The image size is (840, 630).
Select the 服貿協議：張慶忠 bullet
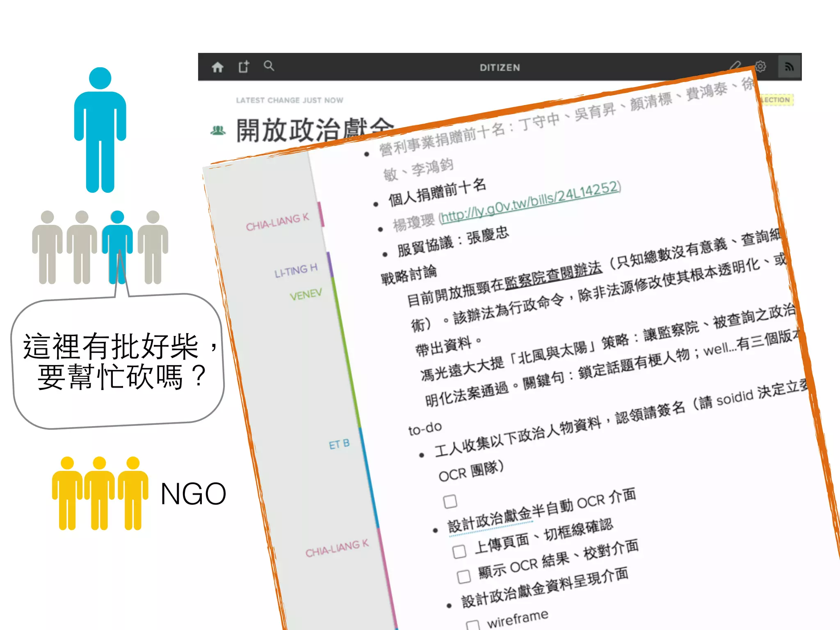click(x=453, y=242)
